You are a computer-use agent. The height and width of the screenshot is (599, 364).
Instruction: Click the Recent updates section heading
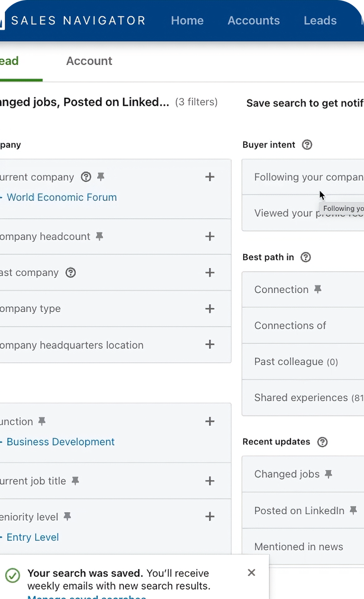tap(276, 442)
